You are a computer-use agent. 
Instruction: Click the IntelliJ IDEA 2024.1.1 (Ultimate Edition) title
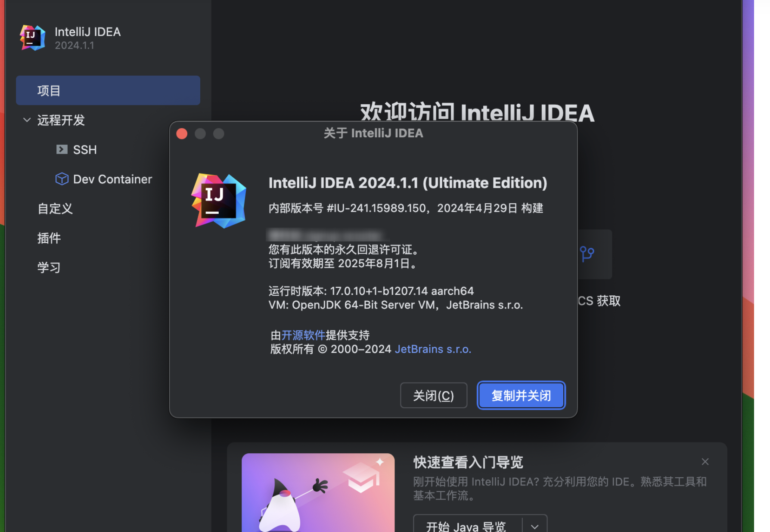(x=408, y=182)
